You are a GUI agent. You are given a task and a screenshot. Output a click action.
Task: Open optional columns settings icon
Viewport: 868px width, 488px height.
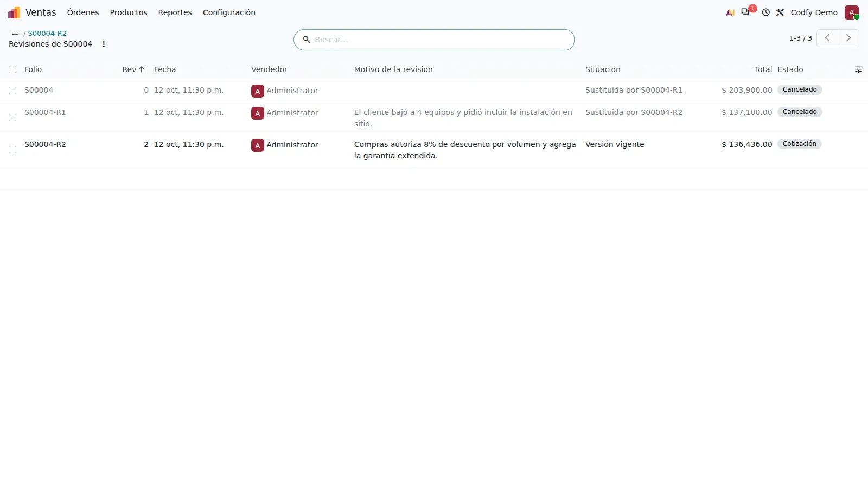(858, 69)
